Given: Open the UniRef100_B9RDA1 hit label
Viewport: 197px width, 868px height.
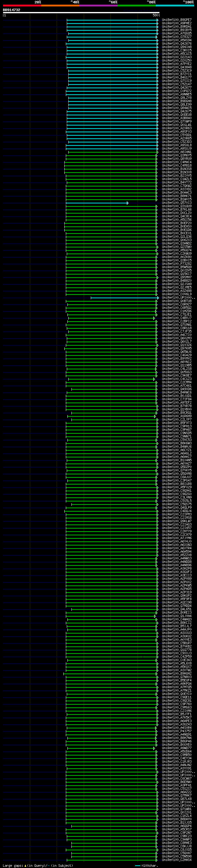Looking at the screenshot, I should click(x=176, y=26).
